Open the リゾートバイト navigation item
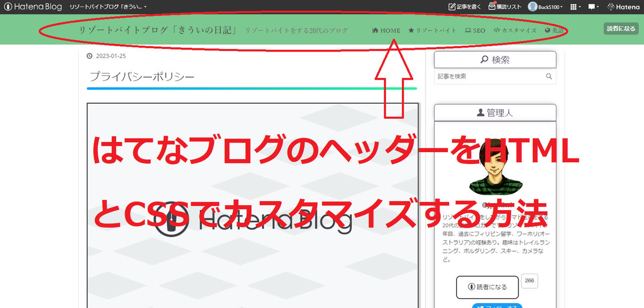644x308 pixels. [432, 30]
